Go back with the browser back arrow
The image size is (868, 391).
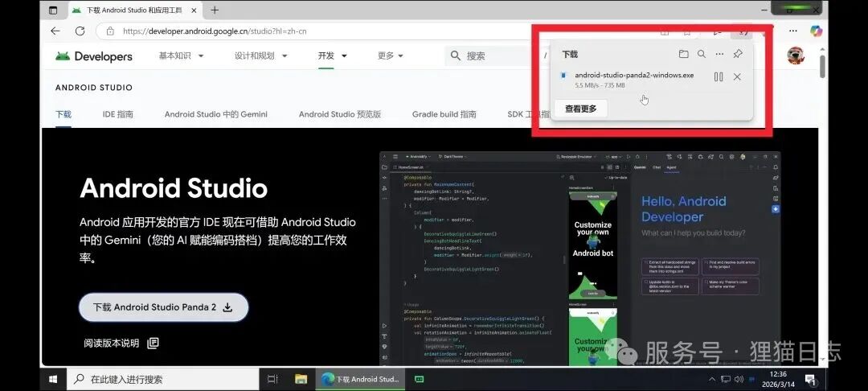click(55, 31)
